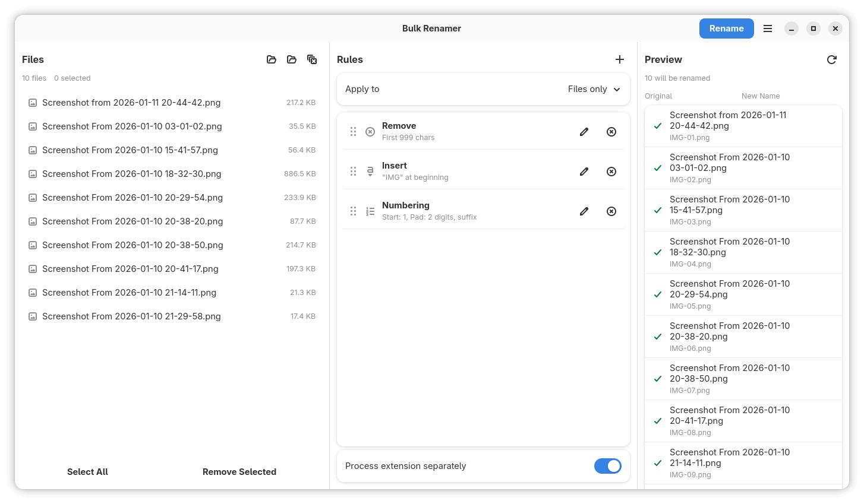864x504 pixels.
Task: Delete the Insert rule
Action: pyautogui.click(x=611, y=172)
